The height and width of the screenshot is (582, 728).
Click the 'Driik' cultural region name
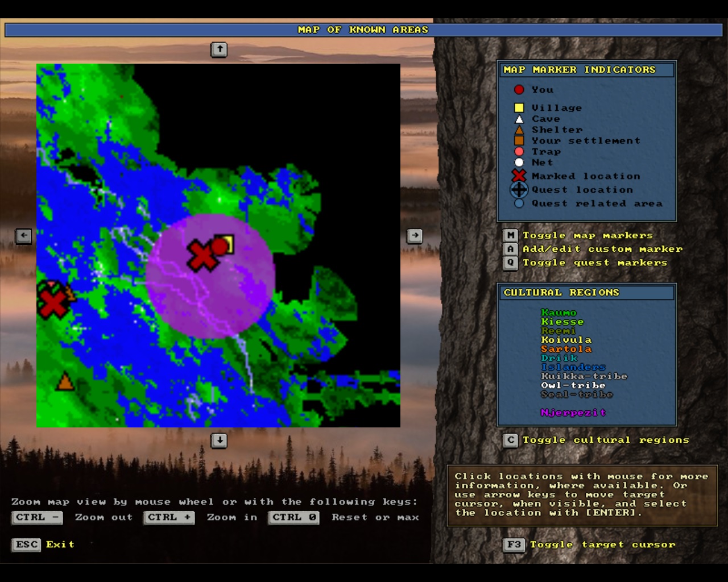click(x=559, y=358)
